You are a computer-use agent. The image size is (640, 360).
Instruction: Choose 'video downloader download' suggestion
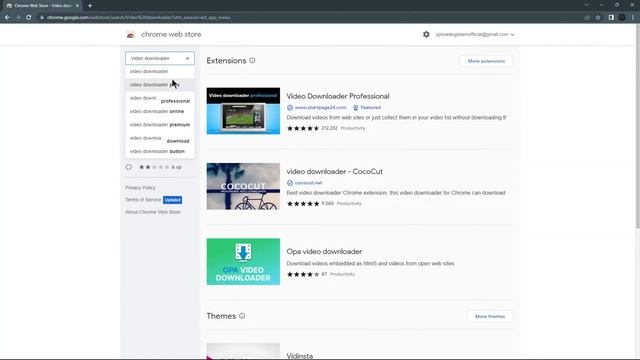[160, 139]
